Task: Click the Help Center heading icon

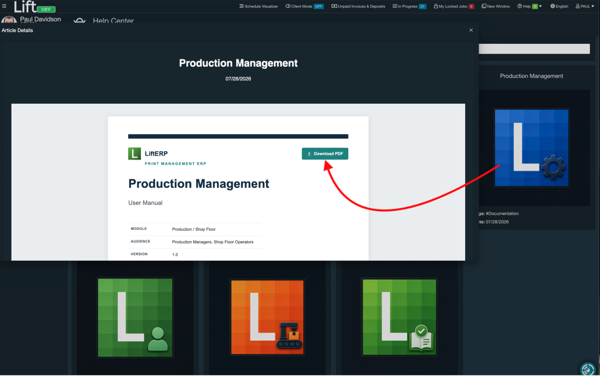Action: coord(80,21)
